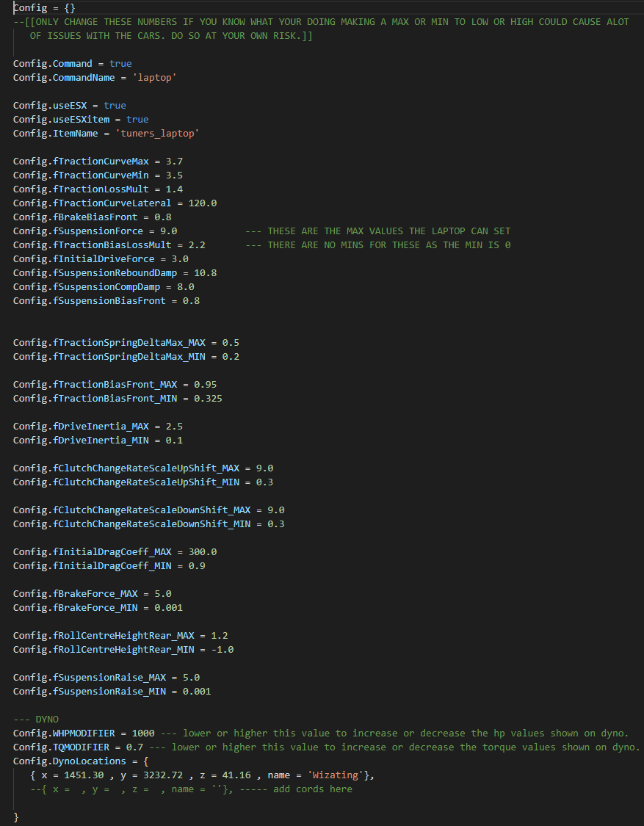Image resolution: width=644 pixels, height=826 pixels.
Task: Click the 'THESE ARE THE MAX VALUES' comment
Action: coord(378,231)
